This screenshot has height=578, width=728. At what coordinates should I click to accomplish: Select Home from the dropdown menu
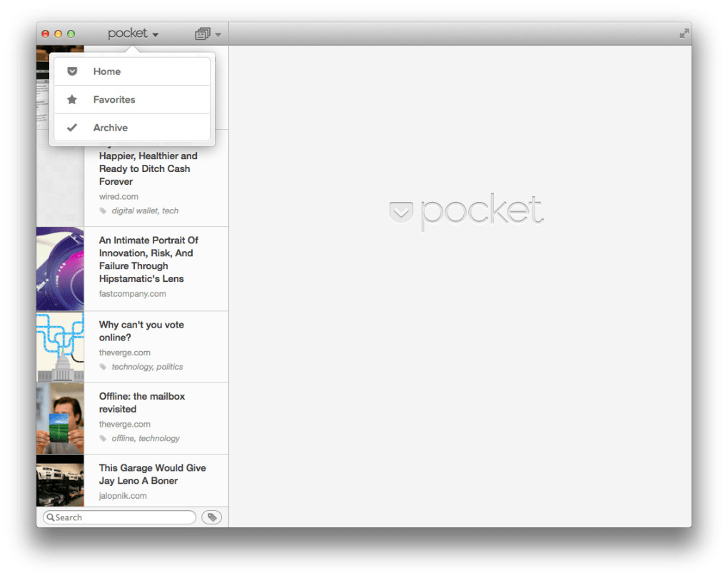[x=132, y=71]
